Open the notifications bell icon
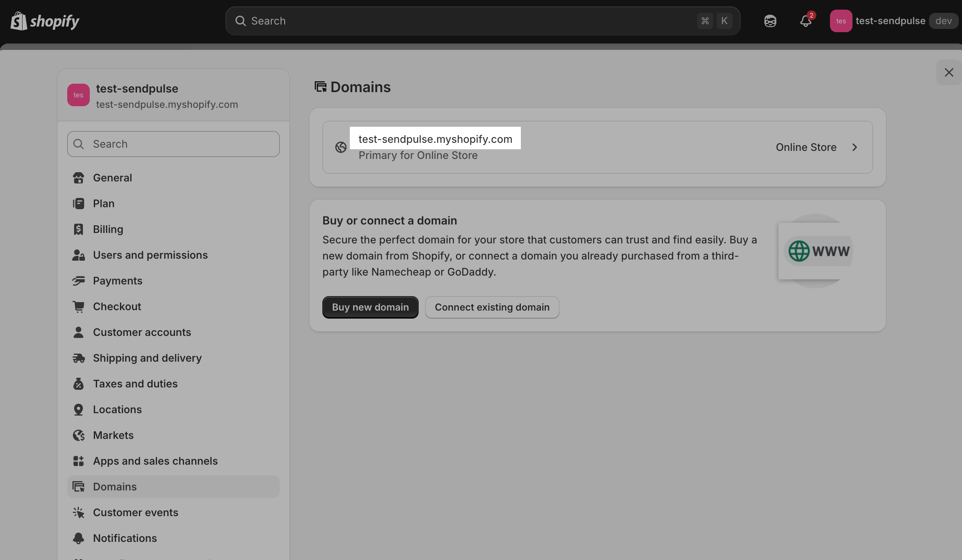This screenshot has height=560, width=962. [805, 21]
